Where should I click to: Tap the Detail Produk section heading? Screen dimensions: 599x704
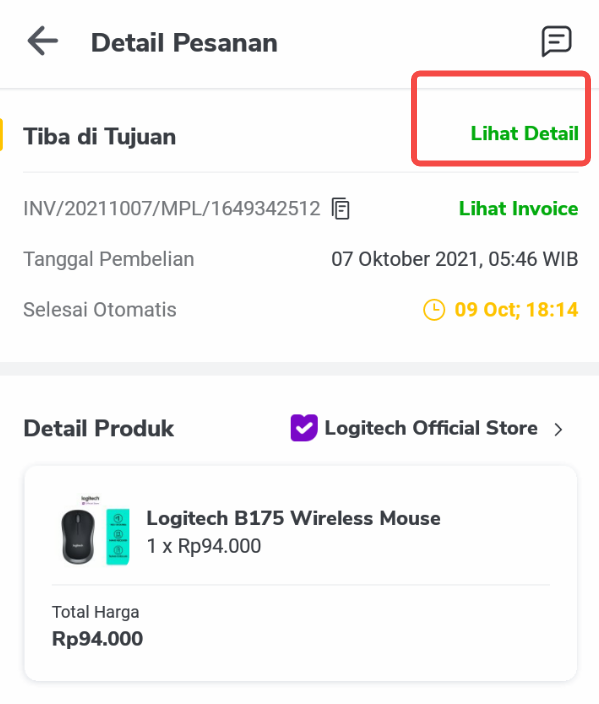click(98, 428)
